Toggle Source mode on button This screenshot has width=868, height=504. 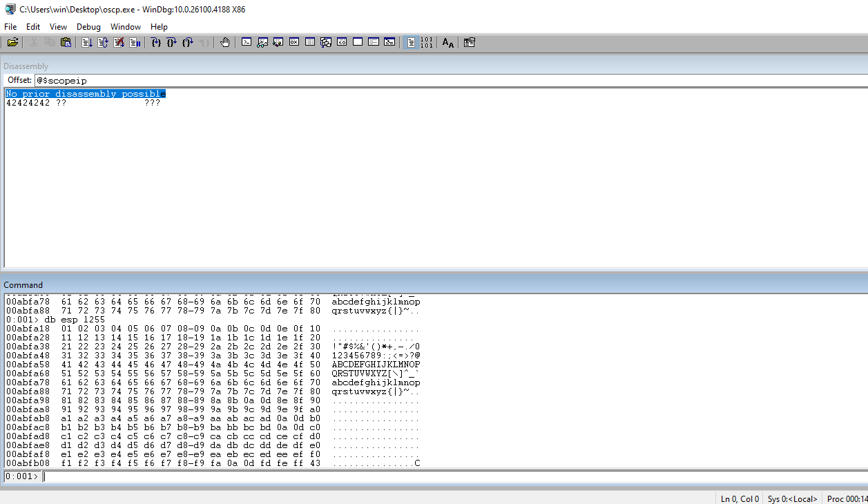click(x=411, y=43)
